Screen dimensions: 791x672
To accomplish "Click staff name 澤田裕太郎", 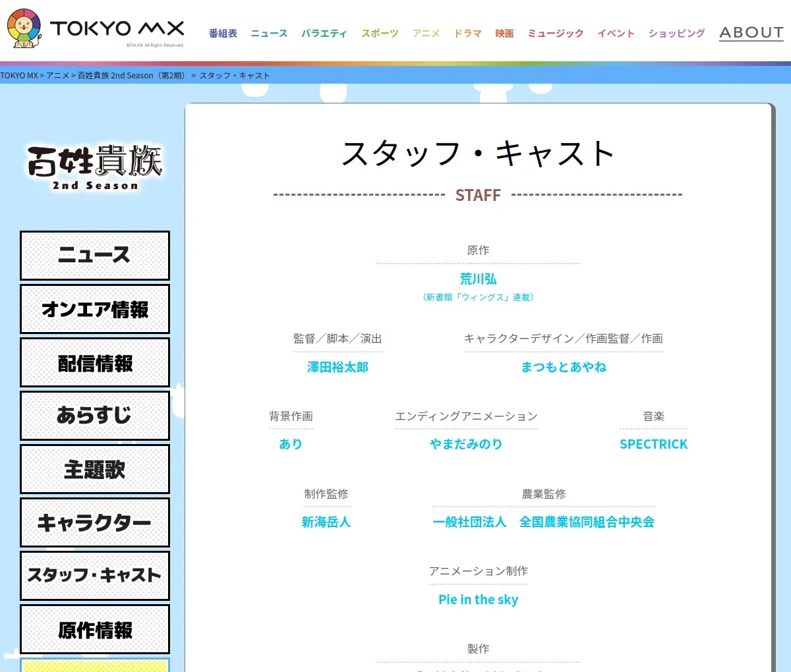I will [x=337, y=367].
